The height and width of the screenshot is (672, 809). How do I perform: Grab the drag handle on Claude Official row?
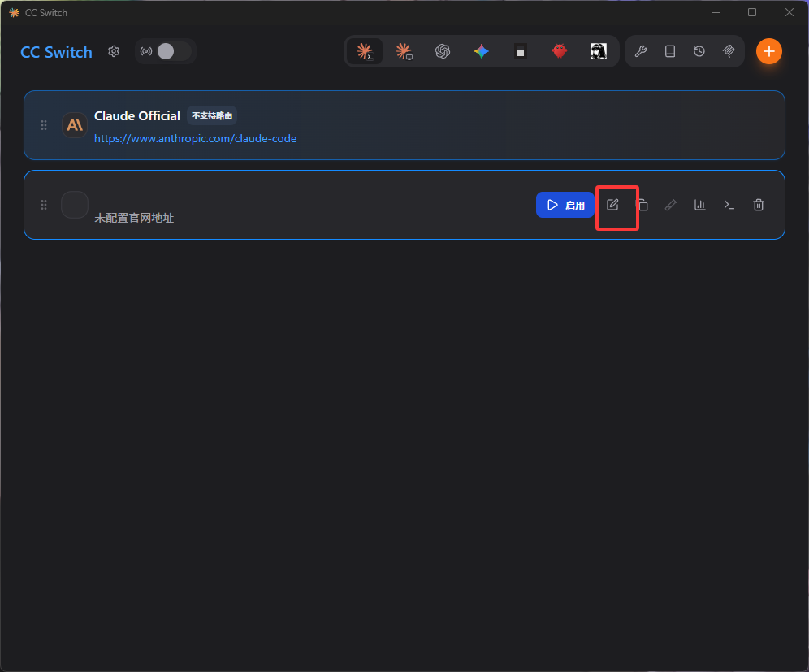(44, 125)
